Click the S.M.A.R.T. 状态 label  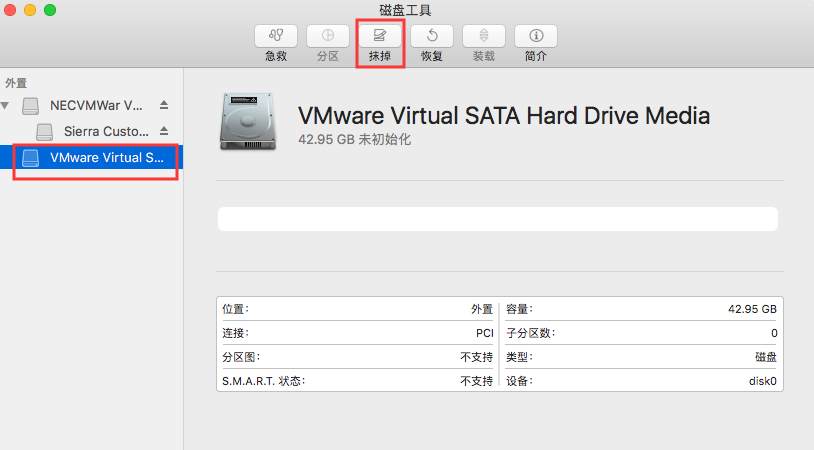[x=263, y=381]
